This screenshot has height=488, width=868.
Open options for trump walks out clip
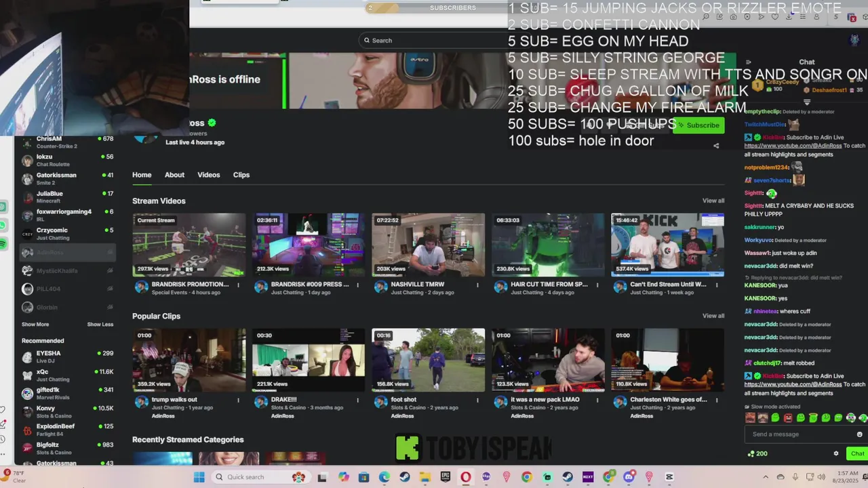click(238, 400)
